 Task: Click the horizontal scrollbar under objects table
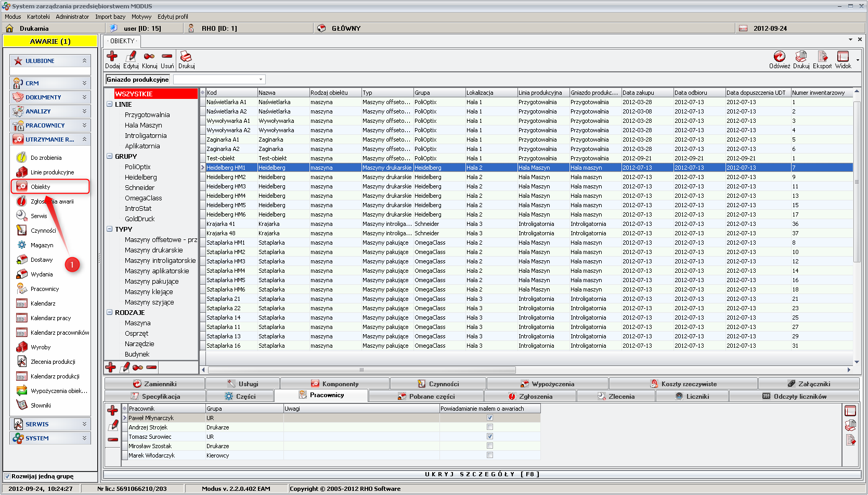point(361,370)
